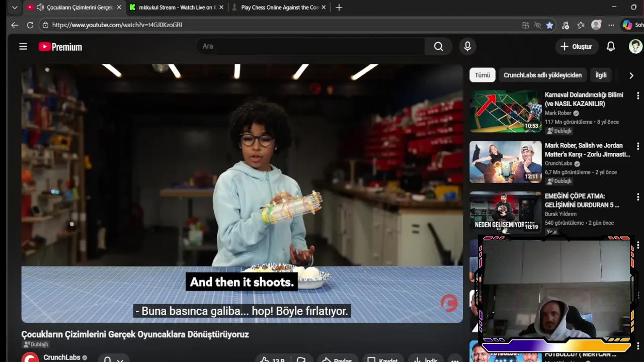The width and height of the screenshot is (644, 362).
Task: Open the browser profile icon
Action: point(596,25)
